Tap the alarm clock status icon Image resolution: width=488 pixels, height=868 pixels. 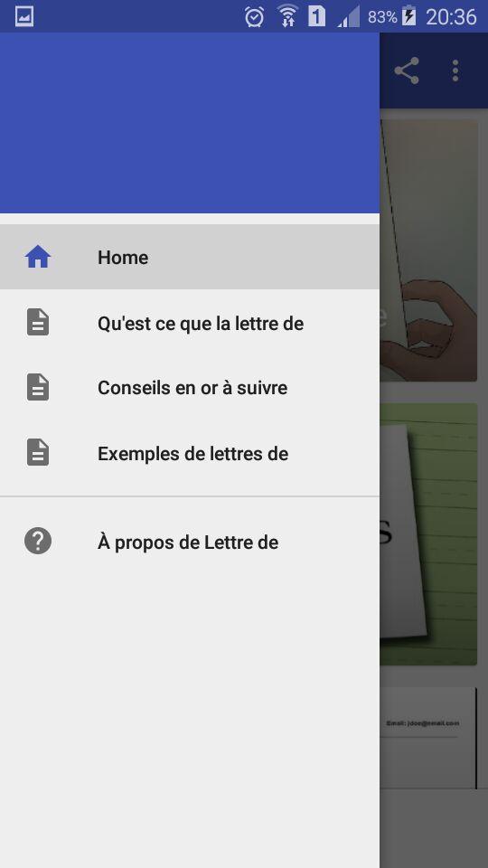254,16
